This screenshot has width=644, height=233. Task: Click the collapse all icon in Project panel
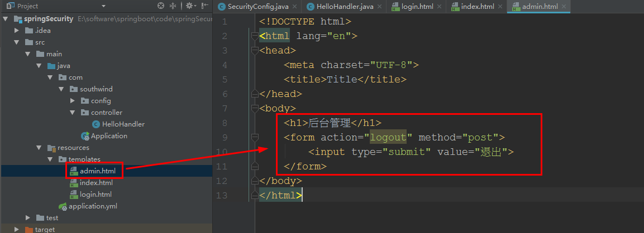(173, 6)
